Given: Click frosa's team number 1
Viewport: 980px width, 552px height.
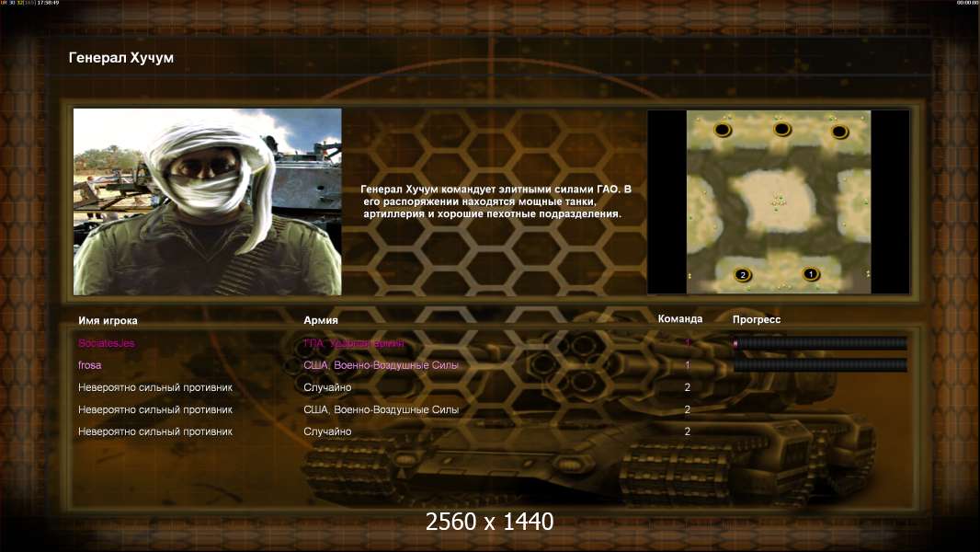Looking at the screenshot, I should (x=688, y=365).
